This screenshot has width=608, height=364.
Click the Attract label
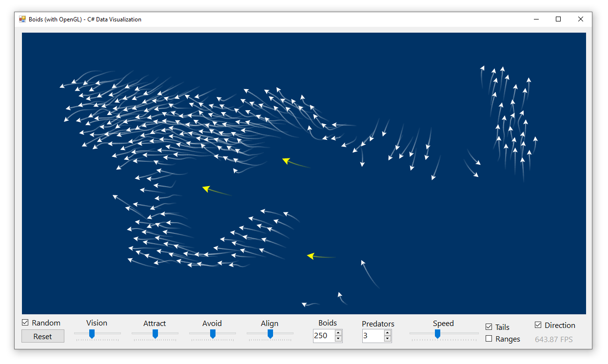tap(155, 323)
